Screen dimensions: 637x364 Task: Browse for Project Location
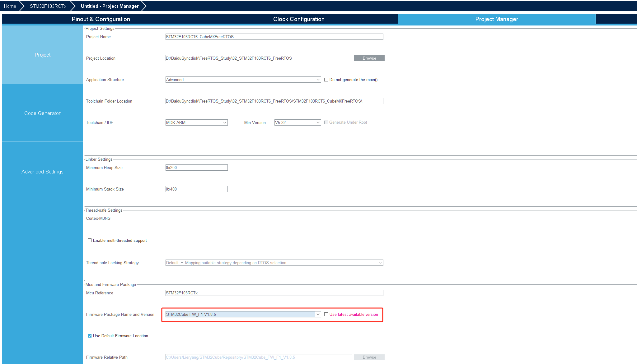[x=369, y=58]
